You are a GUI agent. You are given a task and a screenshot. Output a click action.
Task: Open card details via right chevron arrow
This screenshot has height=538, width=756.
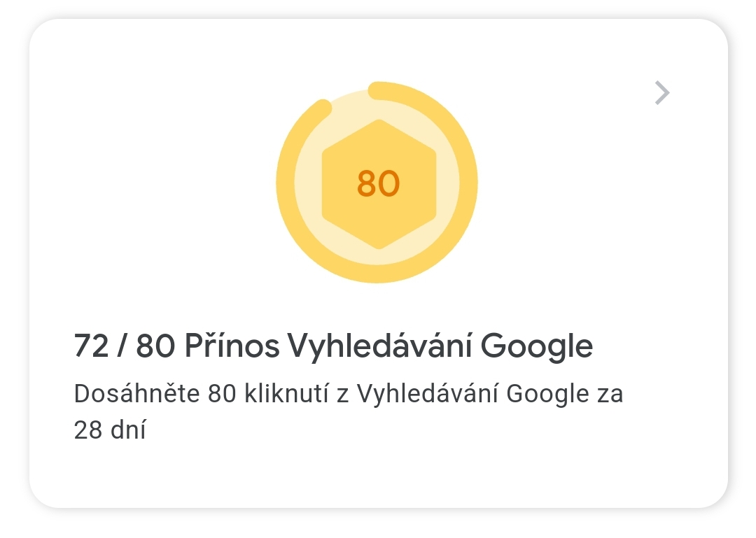pyautogui.click(x=662, y=92)
